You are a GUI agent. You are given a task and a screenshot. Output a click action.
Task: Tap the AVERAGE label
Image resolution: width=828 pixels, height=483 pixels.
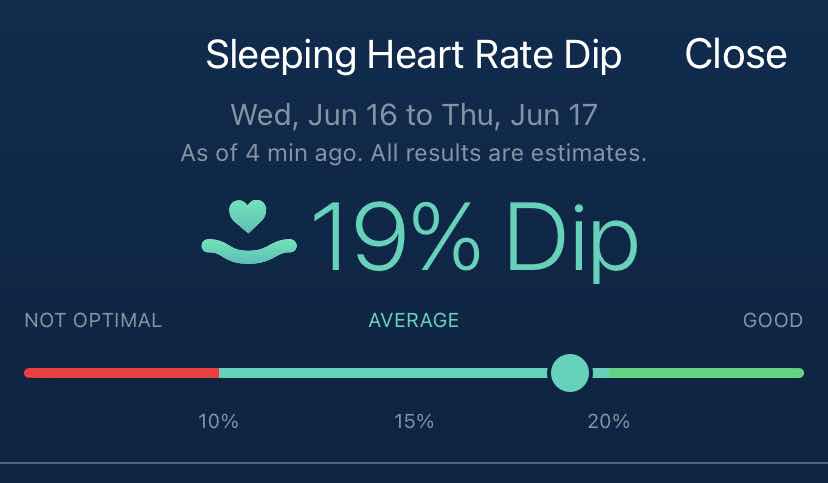click(414, 320)
